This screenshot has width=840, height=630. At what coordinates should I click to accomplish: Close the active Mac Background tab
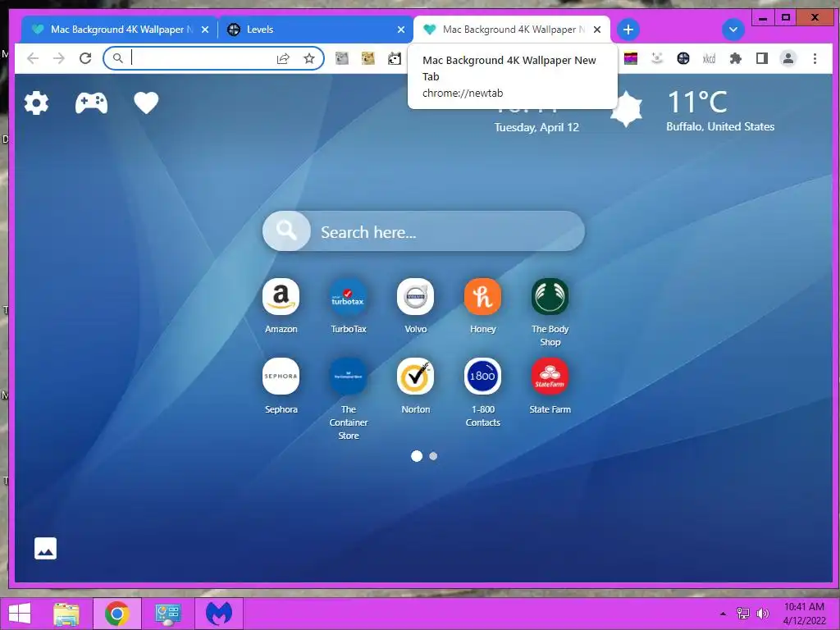click(x=597, y=30)
